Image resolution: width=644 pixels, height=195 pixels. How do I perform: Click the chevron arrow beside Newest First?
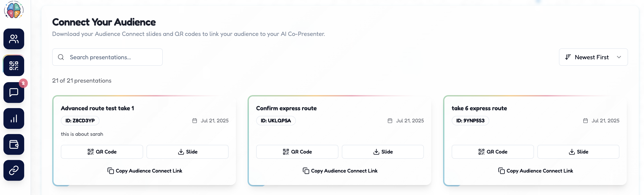(x=619, y=57)
